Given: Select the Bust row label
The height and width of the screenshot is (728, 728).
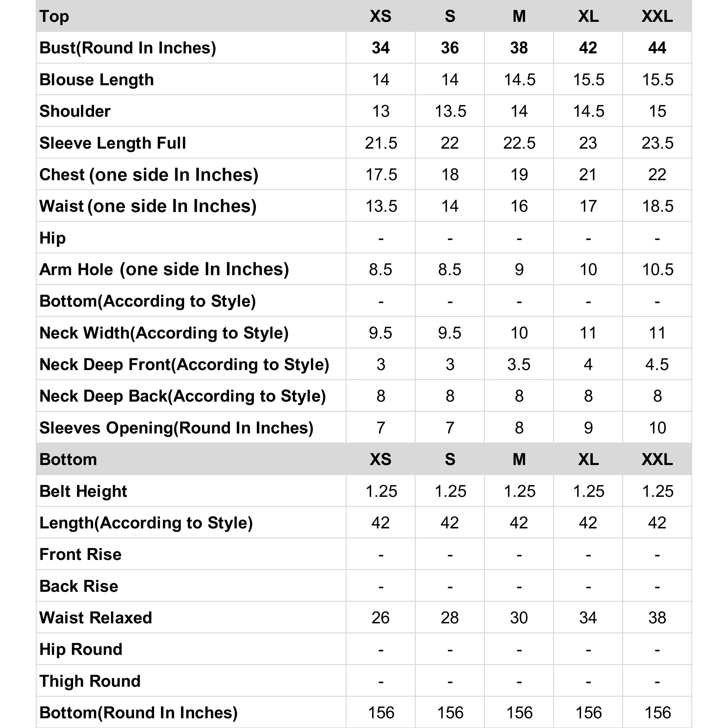Looking at the screenshot, I should pyautogui.click(x=128, y=48).
